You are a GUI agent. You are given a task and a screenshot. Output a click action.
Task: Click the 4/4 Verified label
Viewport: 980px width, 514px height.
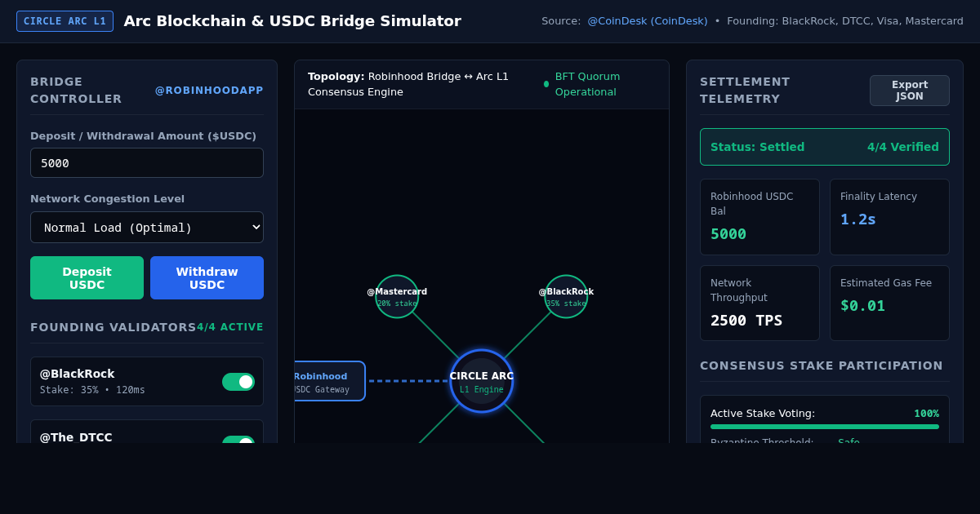[903, 147]
